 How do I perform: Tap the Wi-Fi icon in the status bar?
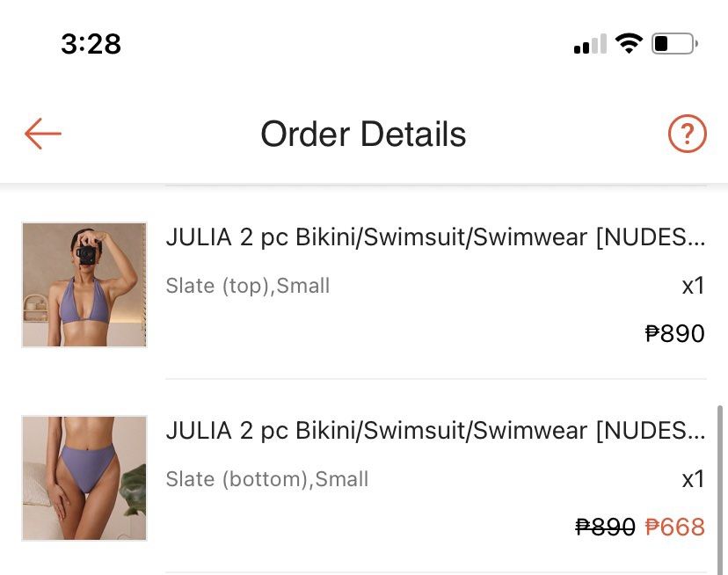point(627,41)
